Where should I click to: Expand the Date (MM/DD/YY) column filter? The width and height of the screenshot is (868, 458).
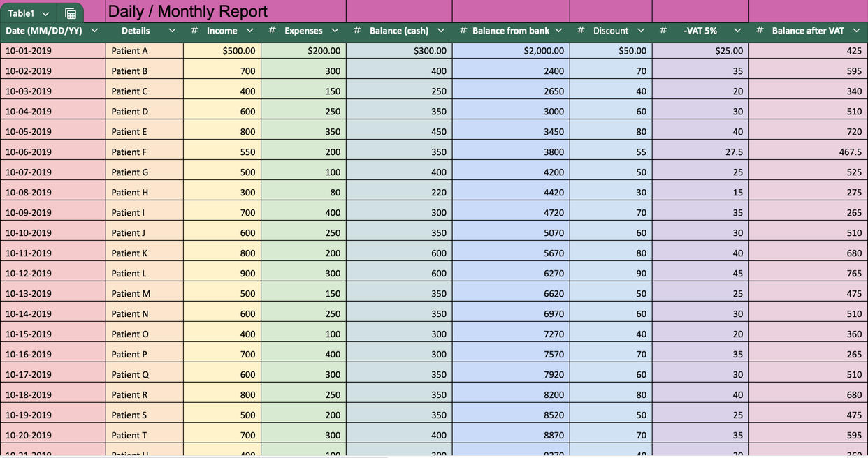coord(94,31)
